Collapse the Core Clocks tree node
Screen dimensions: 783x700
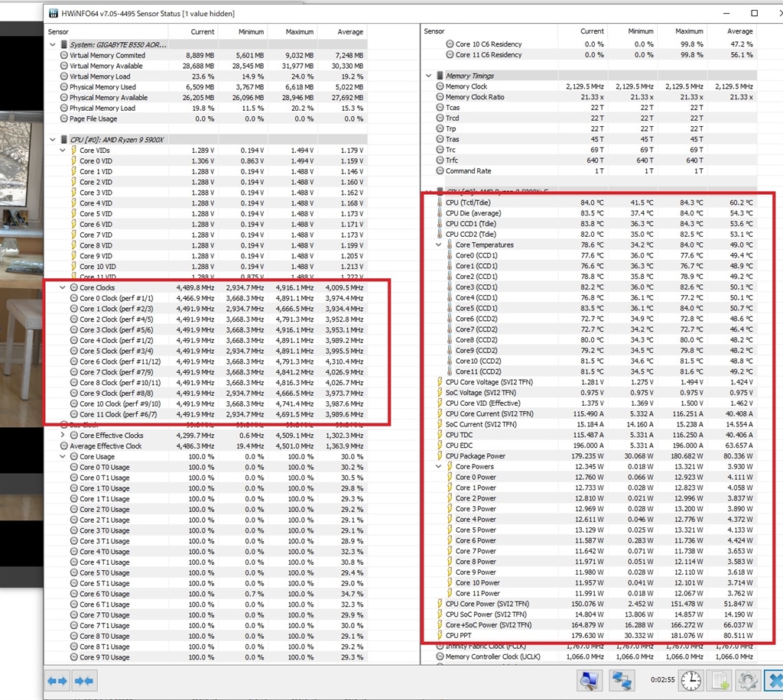point(63,287)
